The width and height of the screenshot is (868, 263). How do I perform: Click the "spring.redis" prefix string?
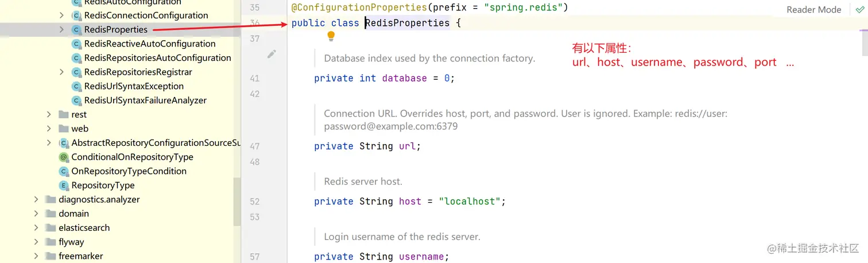click(524, 7)
